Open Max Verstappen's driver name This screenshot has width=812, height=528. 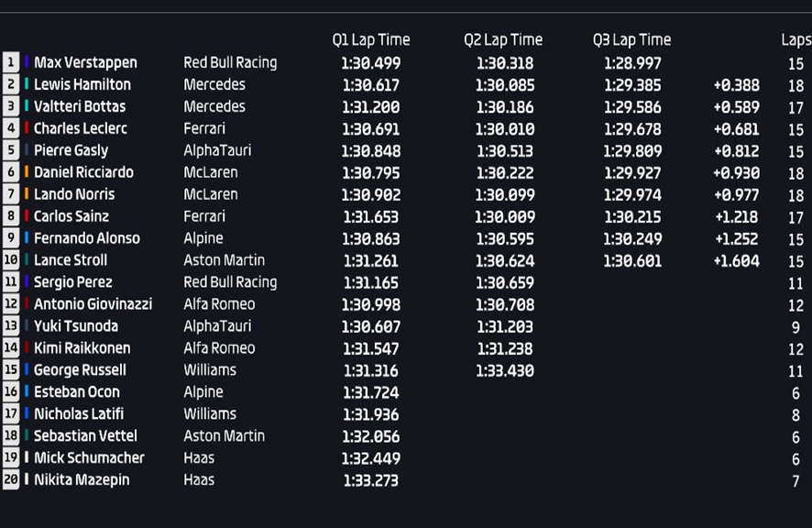tap(85, 62)
